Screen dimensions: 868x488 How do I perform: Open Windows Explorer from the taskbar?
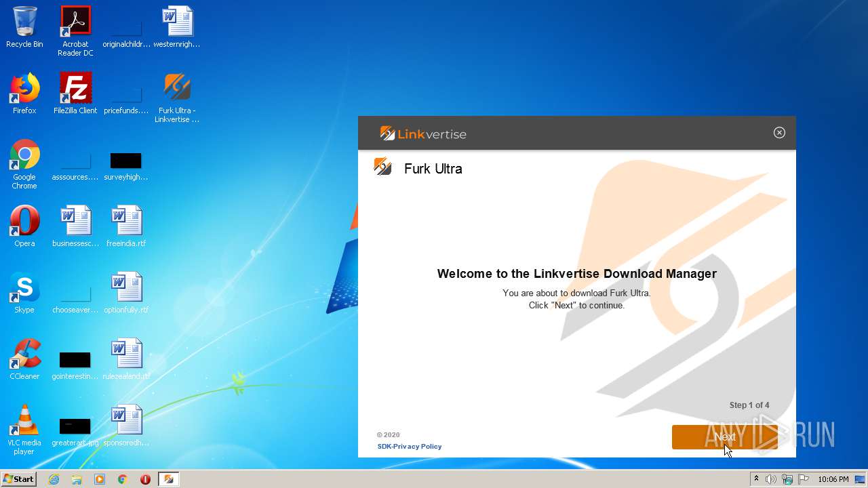[77, 479]
